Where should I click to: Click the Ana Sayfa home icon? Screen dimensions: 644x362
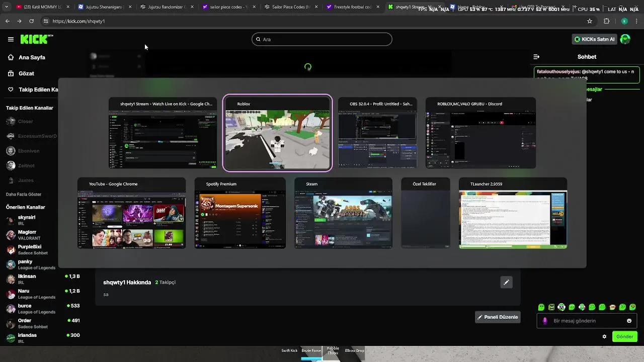tap(11, 57)
